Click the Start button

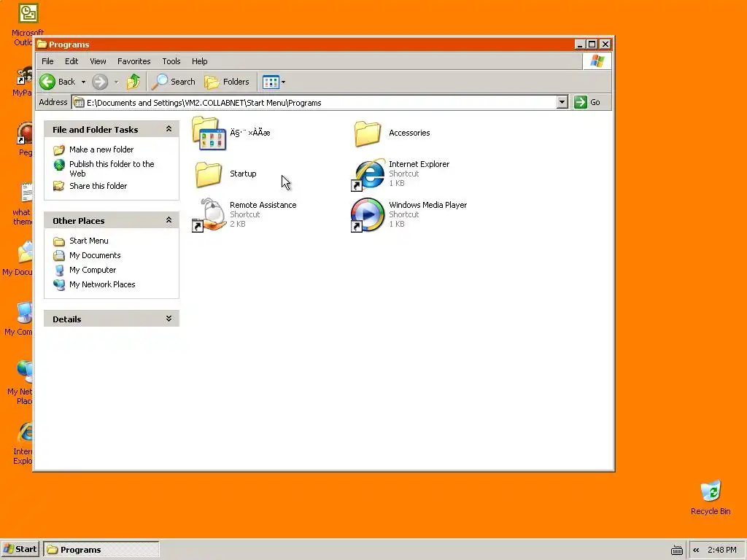point(20,549)
